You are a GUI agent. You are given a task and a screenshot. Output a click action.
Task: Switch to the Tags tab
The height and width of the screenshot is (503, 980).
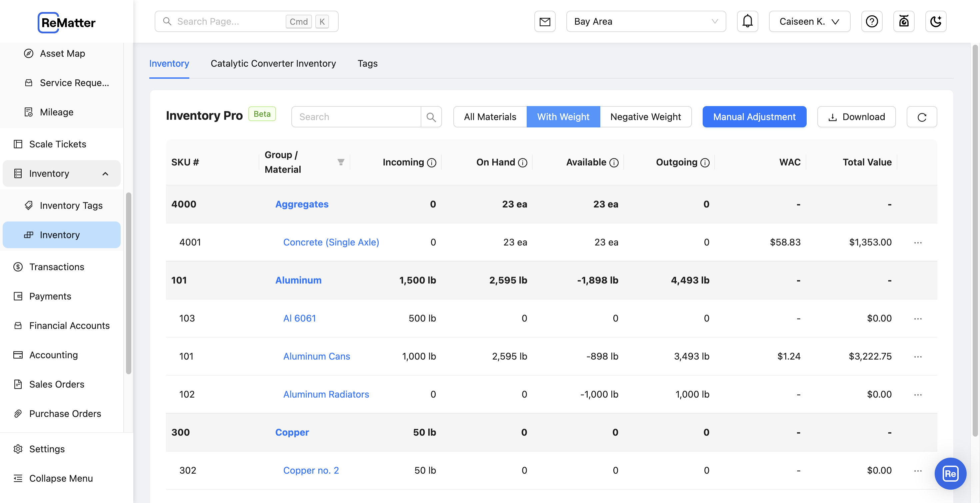point(367,63)
